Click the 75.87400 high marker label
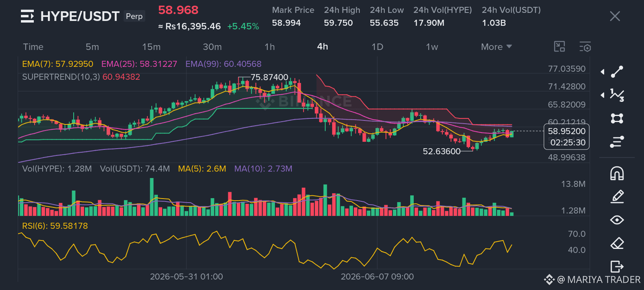Screen dimensions: 644x290 (269, 77)
